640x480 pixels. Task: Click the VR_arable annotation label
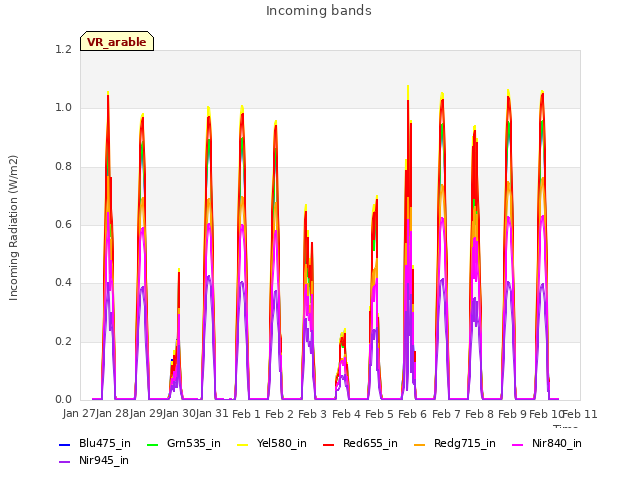click(117, 42)
